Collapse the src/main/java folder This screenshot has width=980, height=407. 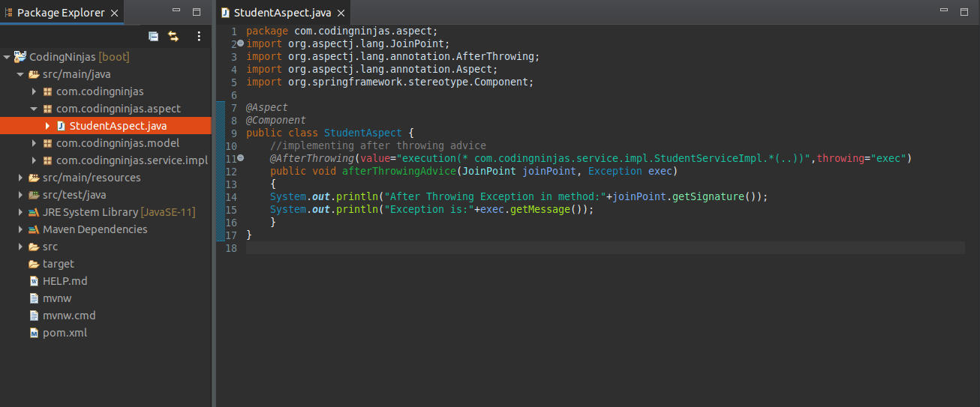tap(20, 74)
